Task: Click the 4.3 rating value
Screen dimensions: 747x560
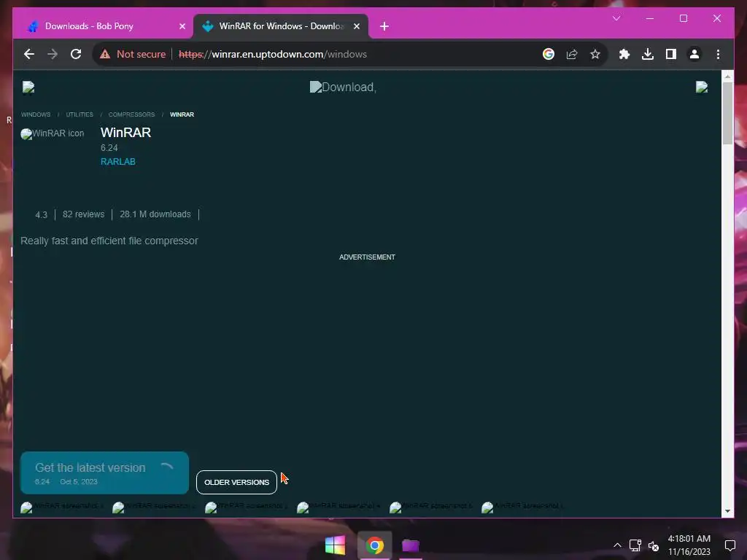Action: 41,215
